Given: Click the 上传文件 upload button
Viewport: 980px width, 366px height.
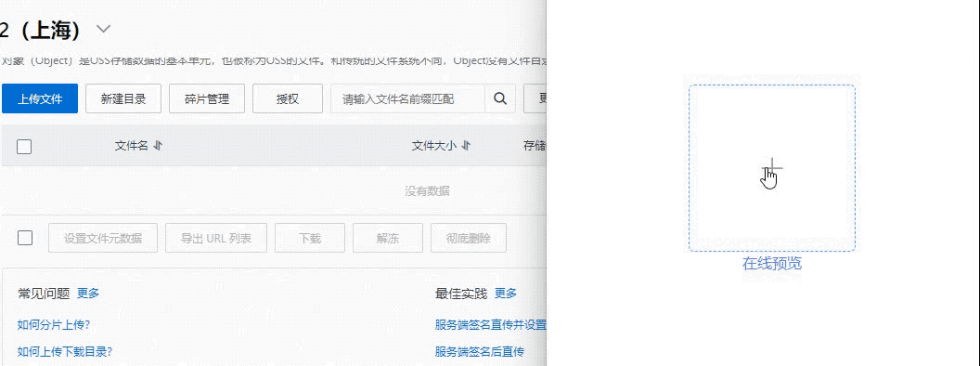Looking at the screenshot, I should click(40, 98).
